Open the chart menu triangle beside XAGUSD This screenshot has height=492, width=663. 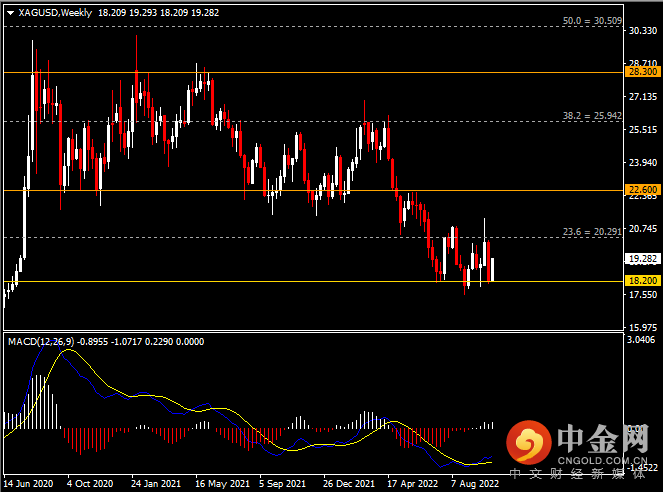(11, 13)
